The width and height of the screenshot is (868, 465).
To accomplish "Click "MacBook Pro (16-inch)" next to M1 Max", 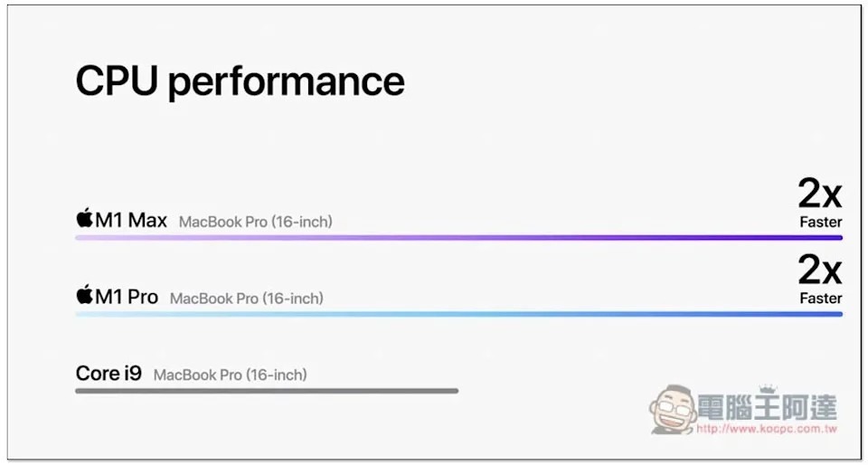I will pos(256,222).
